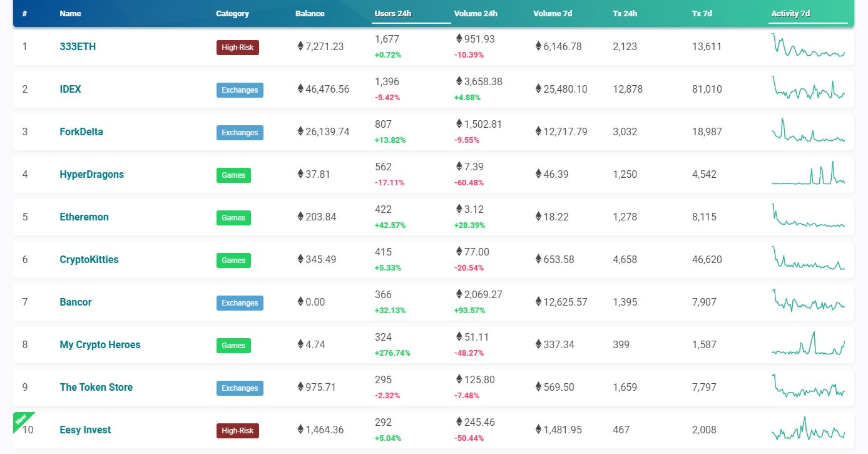Sort table by Activity 7d column
This screenshot has width=868, height=454.
[791, 13]
